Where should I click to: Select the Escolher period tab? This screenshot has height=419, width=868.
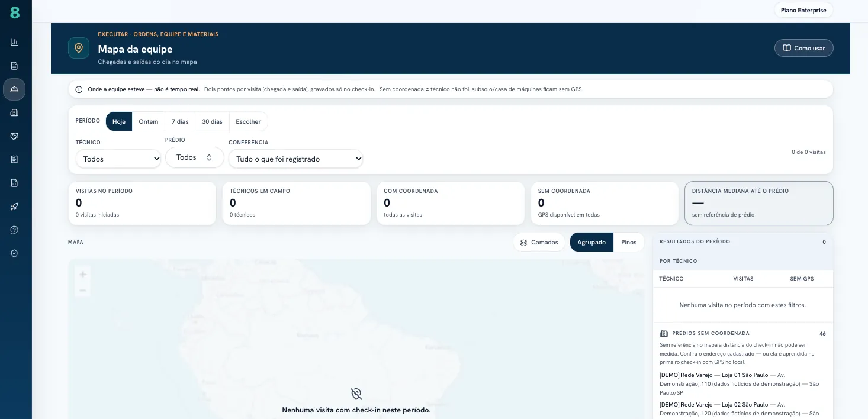248,121
